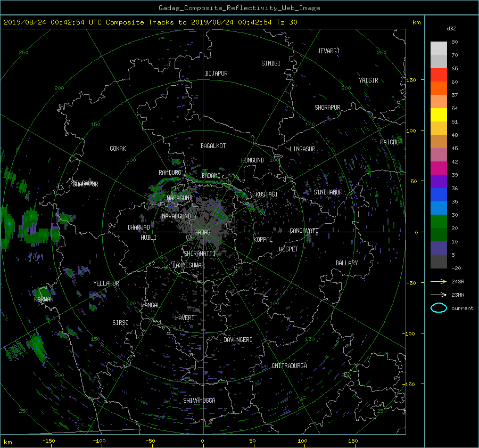Click the dark gray -20 dBZ swatch

(439, 262)
